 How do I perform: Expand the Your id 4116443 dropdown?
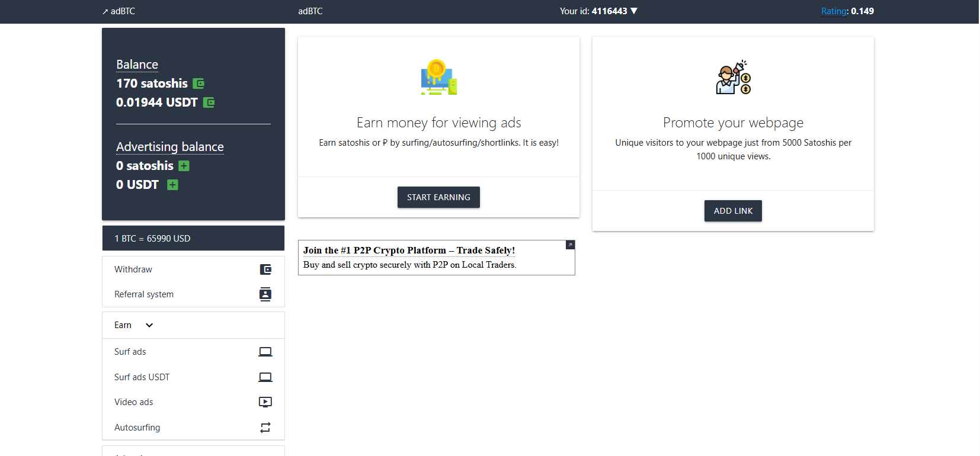click(598, 11)
